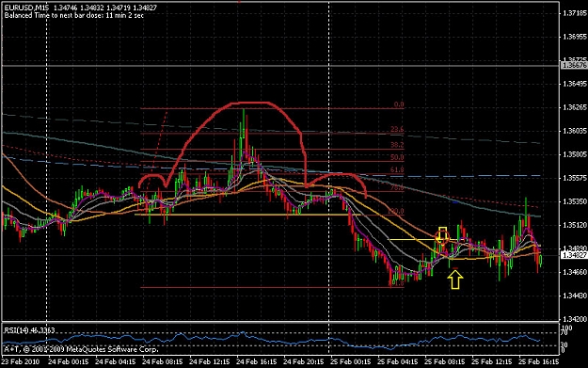Image resolution: width=588 pixels, height=368 pixels.
Task: Click the current price tag 1.34827
Action: pos(574,255)
